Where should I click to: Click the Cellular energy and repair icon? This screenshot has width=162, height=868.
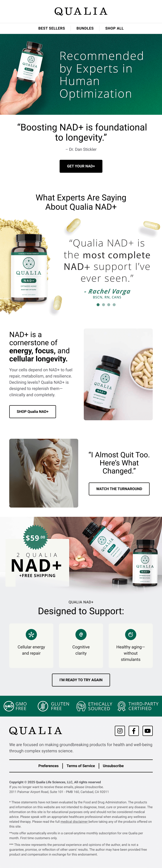pos(31,635)
